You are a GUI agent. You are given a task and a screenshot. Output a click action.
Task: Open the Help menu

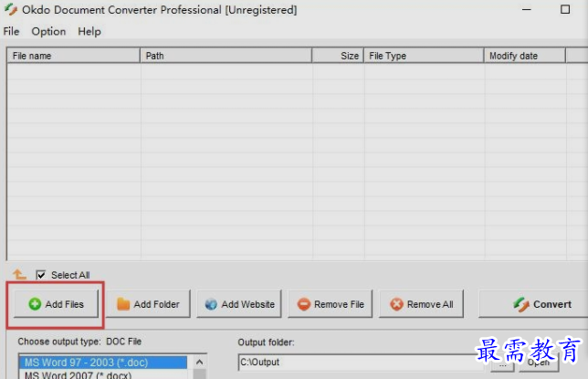[x=89, y=32]
